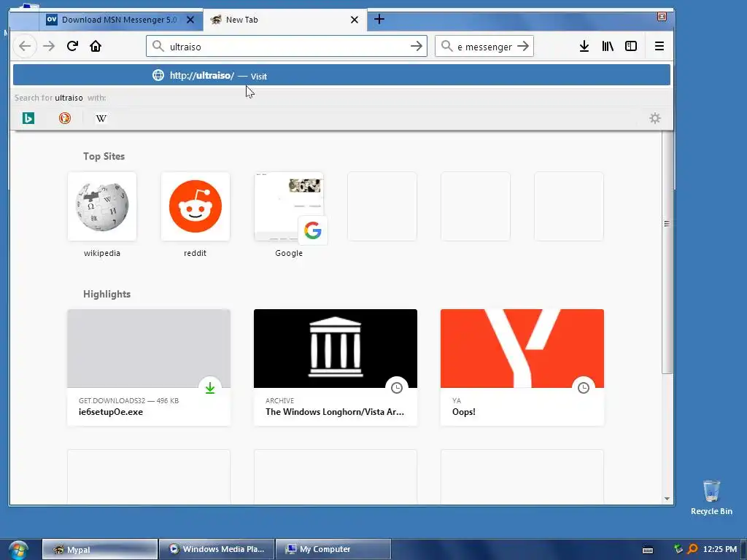Open the home page button

pos(96,46)
